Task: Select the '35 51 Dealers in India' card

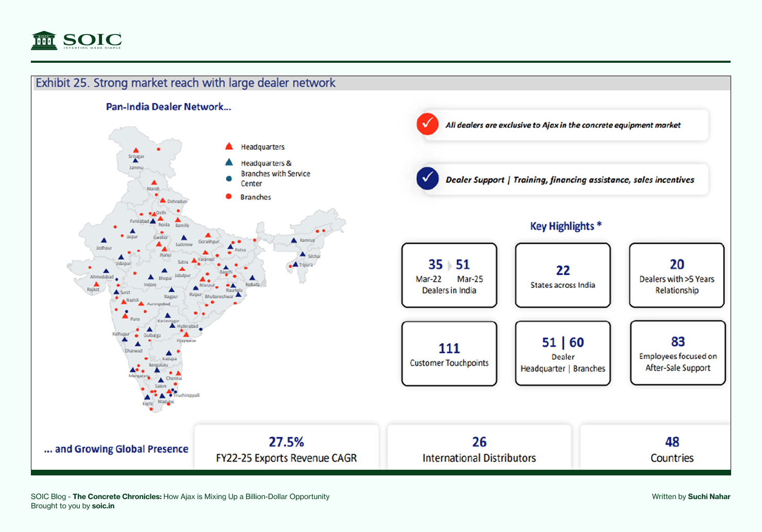Action: (449, 275)
